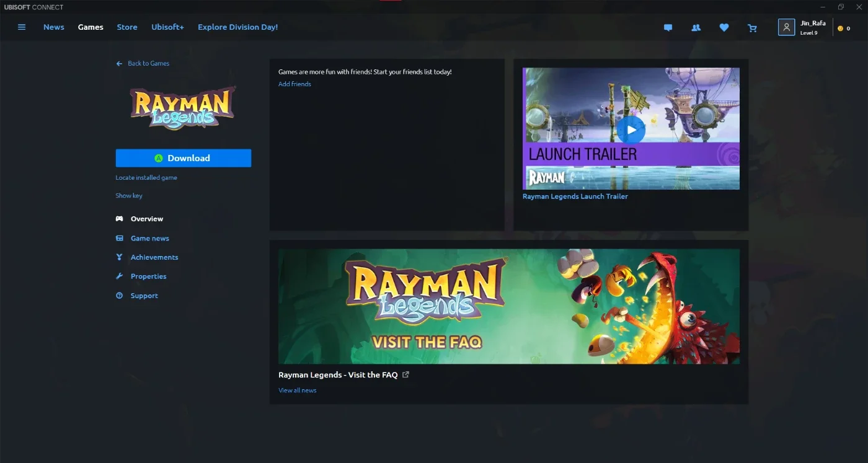This screenshot has width=868, height=463.
Task: Open the shopping cart icon
Action: tap(753, 28)
